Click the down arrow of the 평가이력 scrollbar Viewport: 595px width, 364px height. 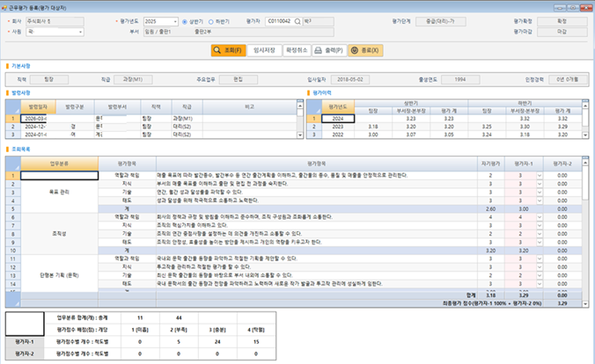pos(585,135)
